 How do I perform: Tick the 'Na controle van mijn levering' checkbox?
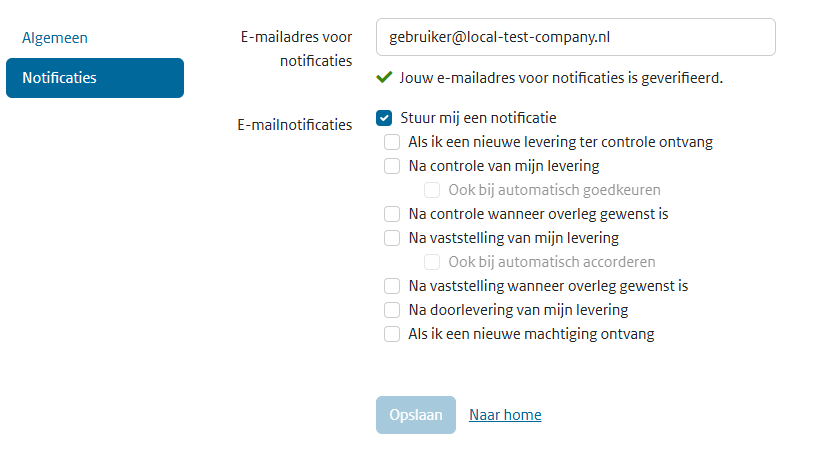click(x=392, y=166)
